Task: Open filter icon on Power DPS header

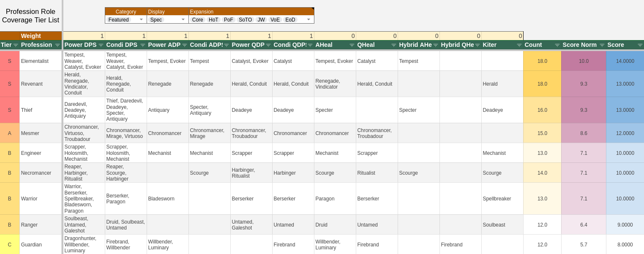Action: [x=101, y=45]
